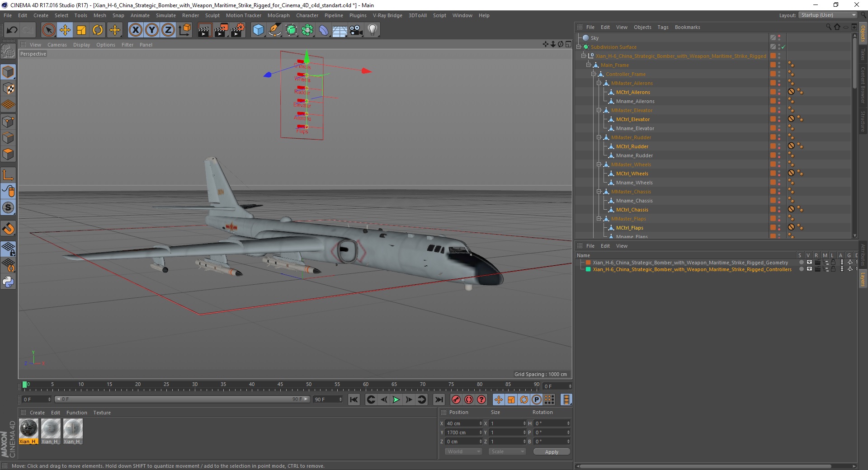This screenshot has height=470, width=868.
Task: Toggle the coordinate system icon
Action: click(184, 30)
